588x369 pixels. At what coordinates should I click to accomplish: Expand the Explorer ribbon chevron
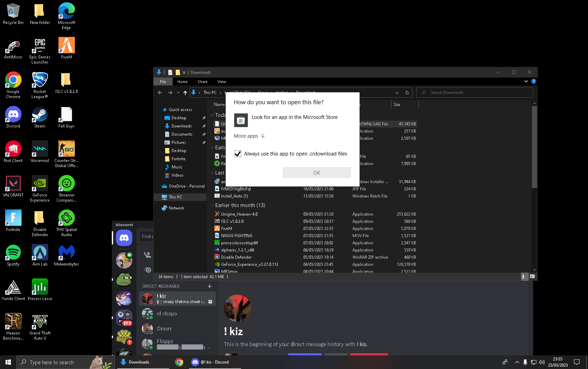[x=526, y=81]
